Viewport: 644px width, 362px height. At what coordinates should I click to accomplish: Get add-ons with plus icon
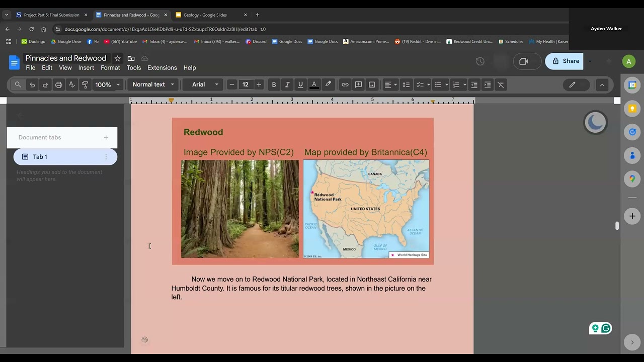coord(632,216)
